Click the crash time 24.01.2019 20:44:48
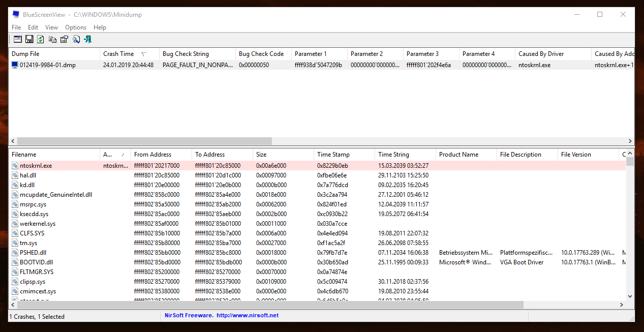 point(128,65)
